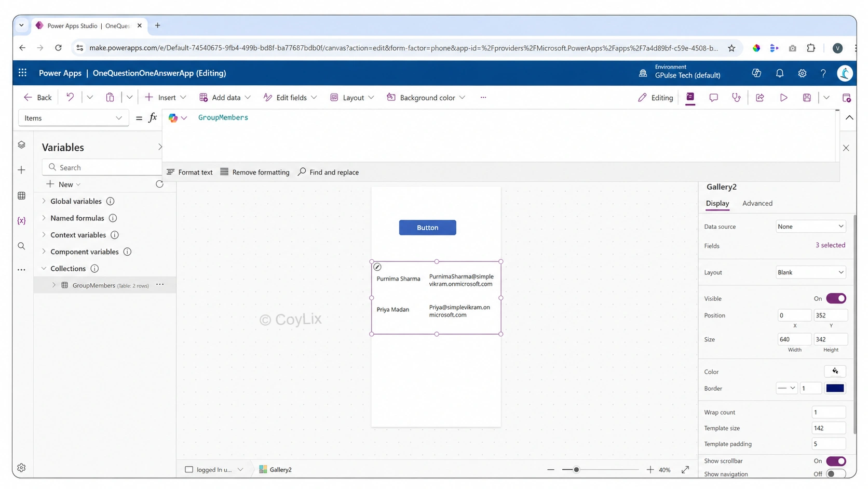
Task: Open the Copilot icon in header
Action: [756, 73]
